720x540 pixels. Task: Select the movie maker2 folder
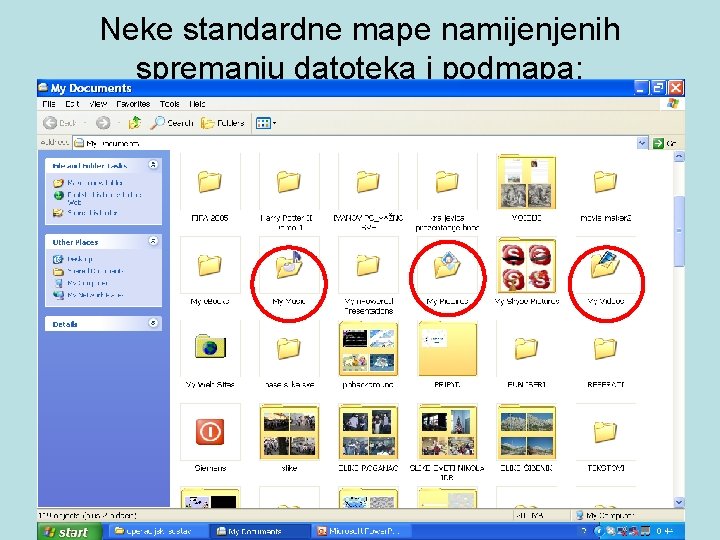coord(605,188)
